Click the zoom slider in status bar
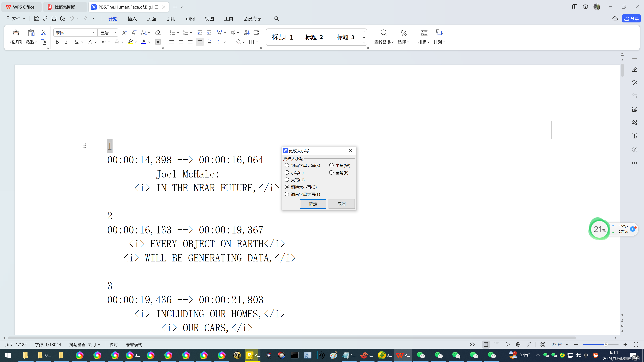 point(606,345)
